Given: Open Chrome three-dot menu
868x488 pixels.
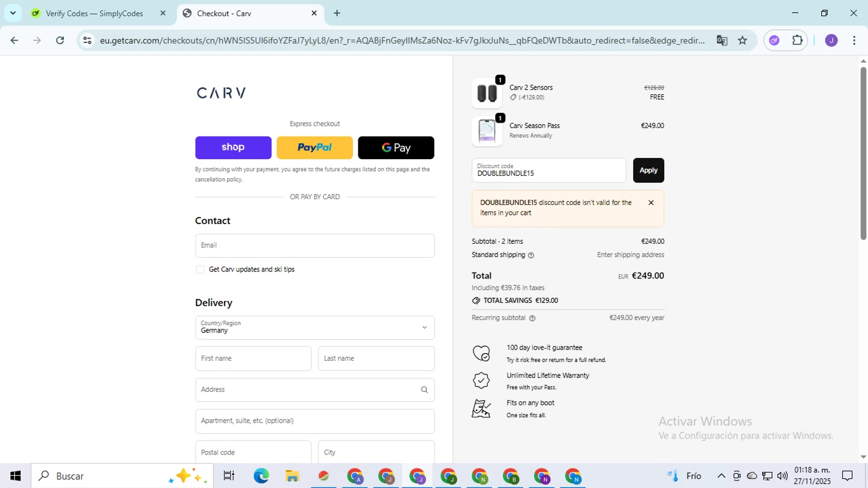Looking at the screenshot, I should pyautogui.click(x=854, y=41).
